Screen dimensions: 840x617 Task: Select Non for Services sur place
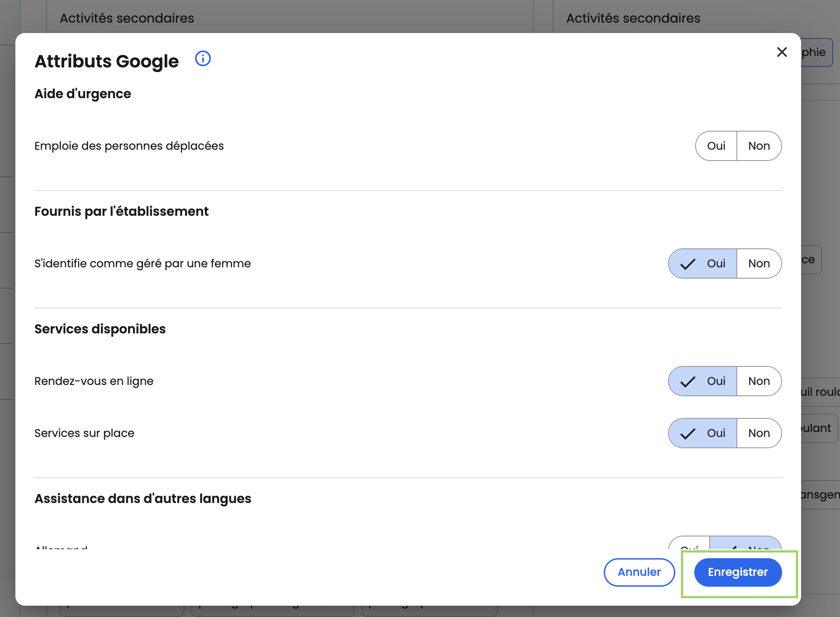click(x=759, y=433)
